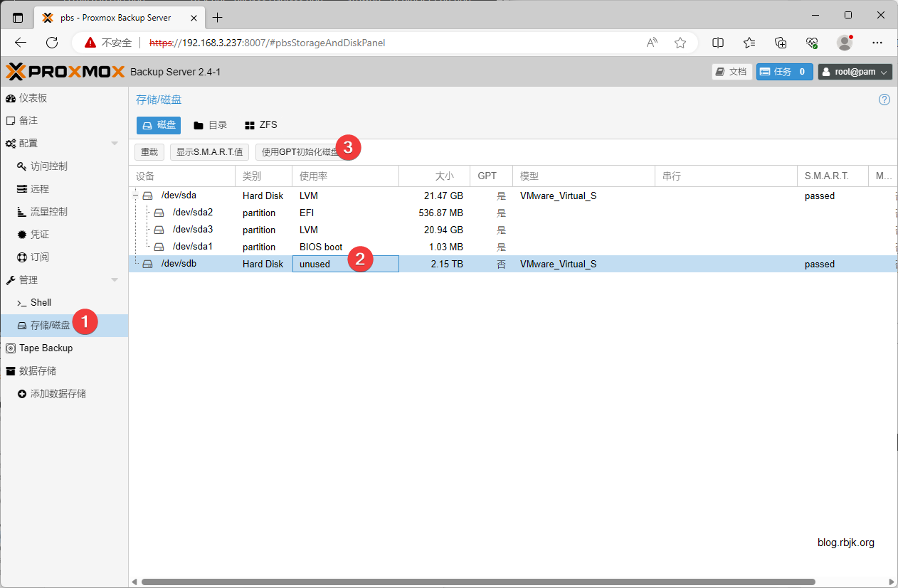This screenshot has height=588, width=898.
Task: Click the 重载 reload button
Action: [x=149, y=152]
